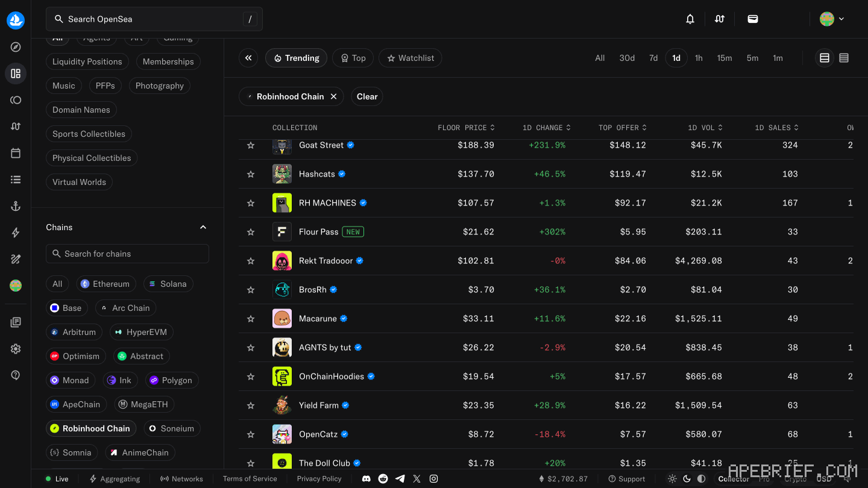Open notifications bell icon
This screenshot has width=868, height=488.
point(690,19)
